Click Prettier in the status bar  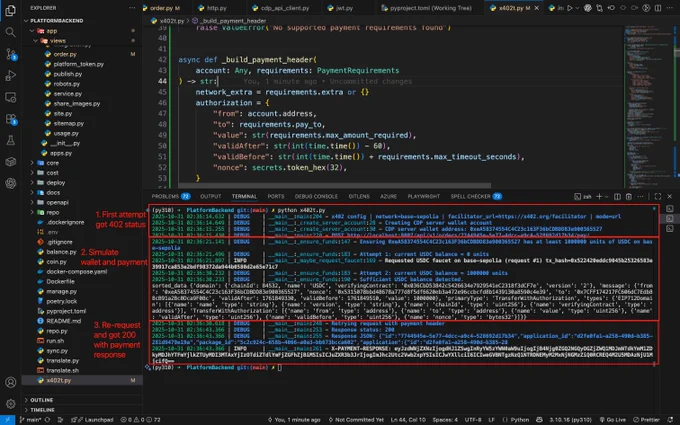point(647,420)
